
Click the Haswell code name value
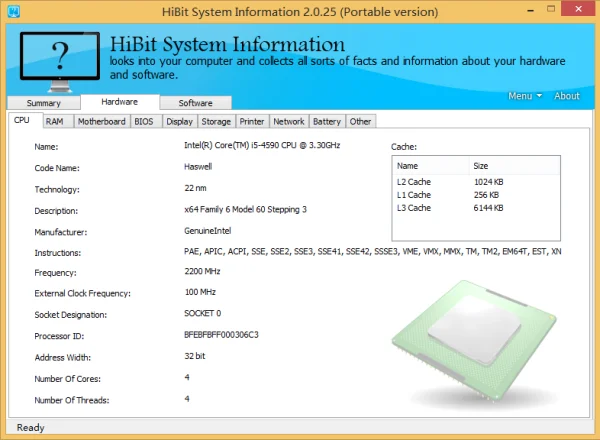click(198, 167)
